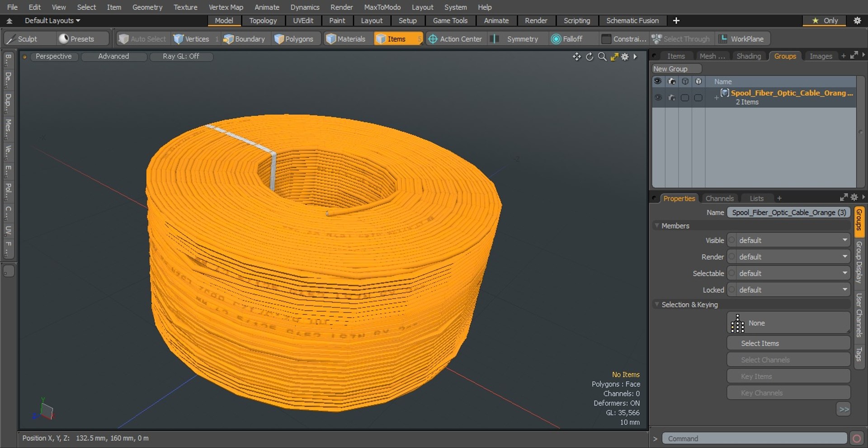
Task: Add a new layout tab with plus icon
Action: tap(676, 20)
